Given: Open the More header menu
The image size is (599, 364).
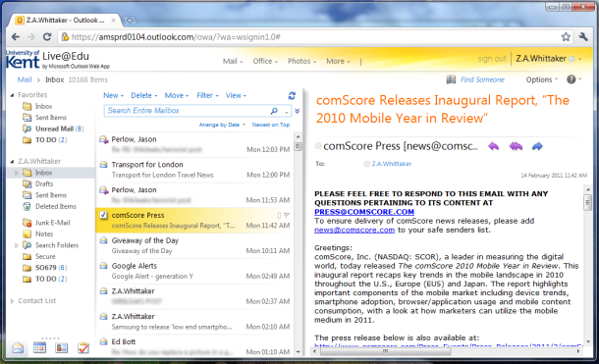Looking at the screenshot, I should pos(338,61).
